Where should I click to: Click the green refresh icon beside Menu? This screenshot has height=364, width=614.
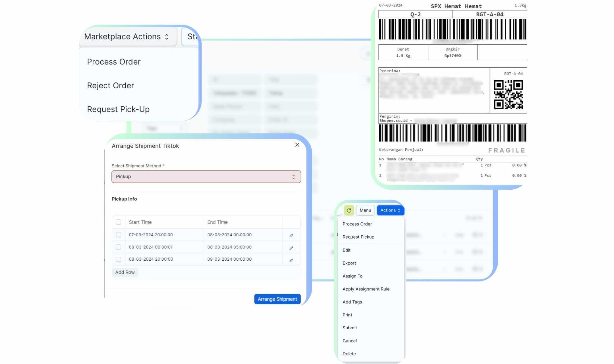[349, 210]
